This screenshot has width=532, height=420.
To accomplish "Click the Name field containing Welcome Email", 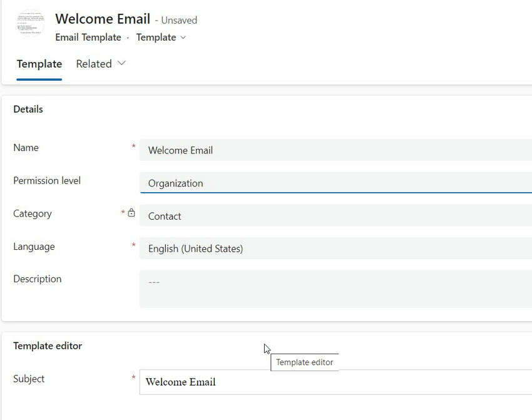I will (x=335, y=150).
